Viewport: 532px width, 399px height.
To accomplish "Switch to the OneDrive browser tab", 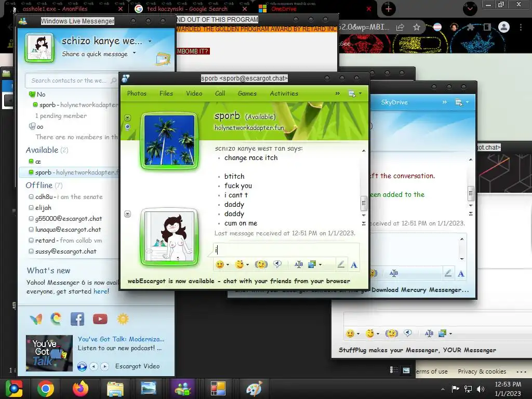I will (284, 9).
